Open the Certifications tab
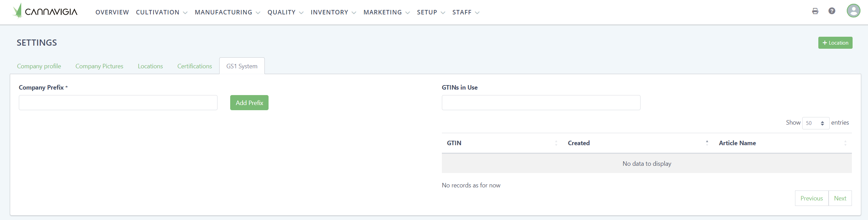 click(x=195, y=66)
